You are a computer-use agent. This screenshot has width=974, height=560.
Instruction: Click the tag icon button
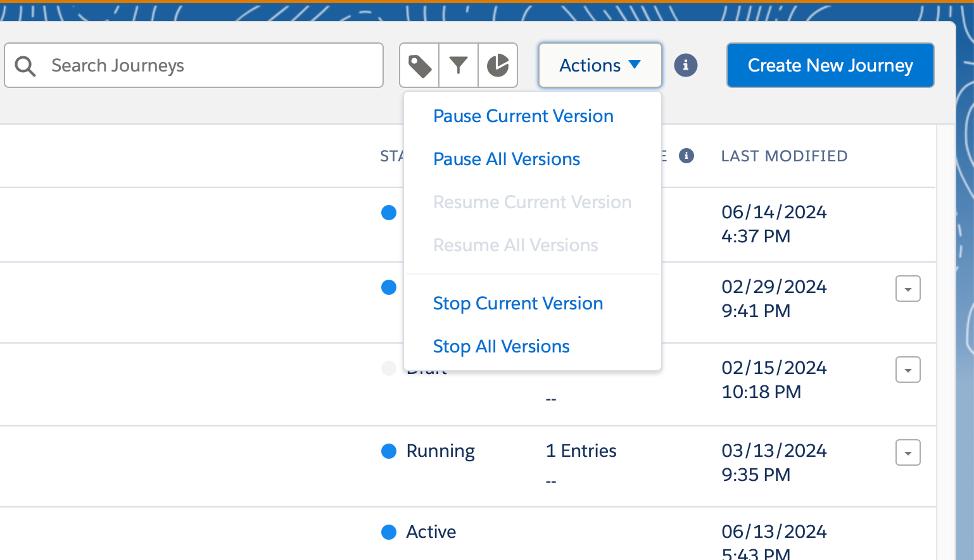(x=419, y=65)
